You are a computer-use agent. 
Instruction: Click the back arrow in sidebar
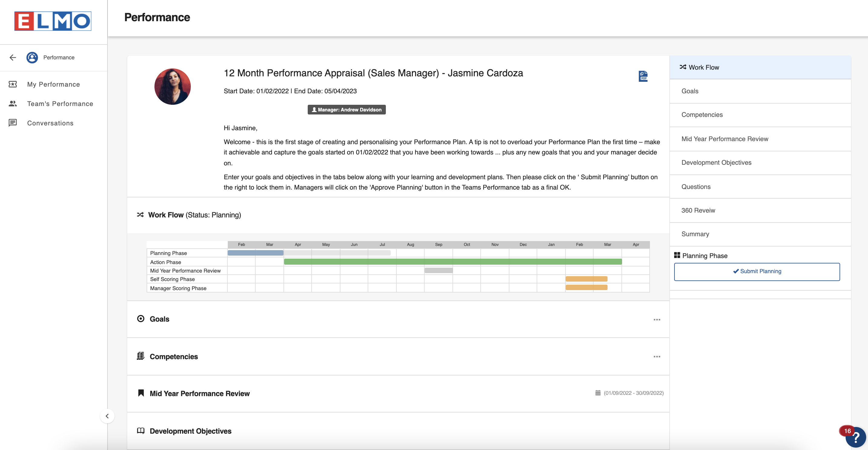point(13,58)
